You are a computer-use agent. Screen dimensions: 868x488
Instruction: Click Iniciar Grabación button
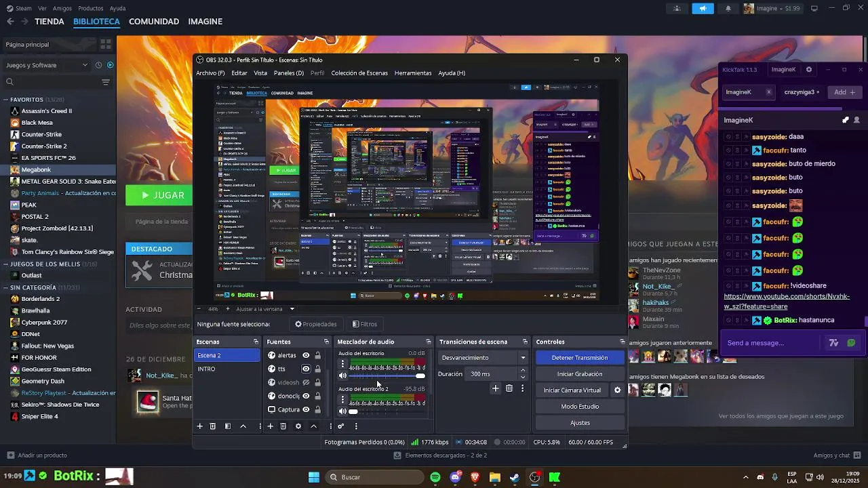pos(580,374)
